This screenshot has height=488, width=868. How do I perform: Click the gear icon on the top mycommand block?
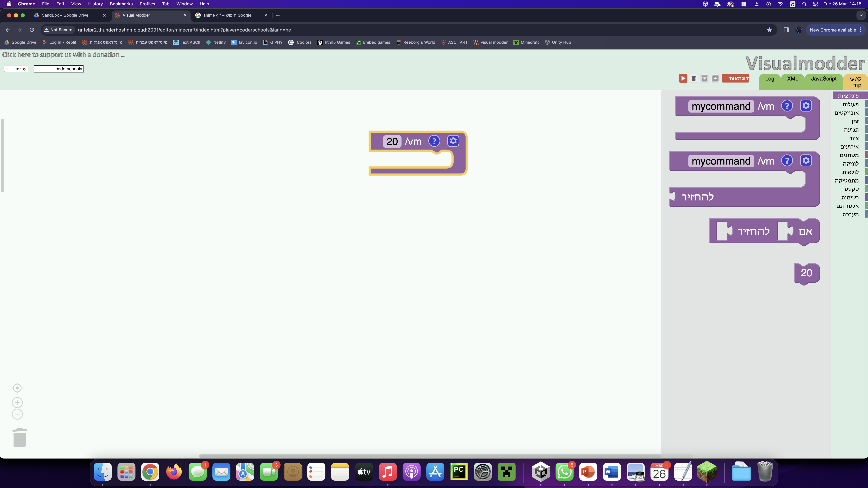pos(806,106)
